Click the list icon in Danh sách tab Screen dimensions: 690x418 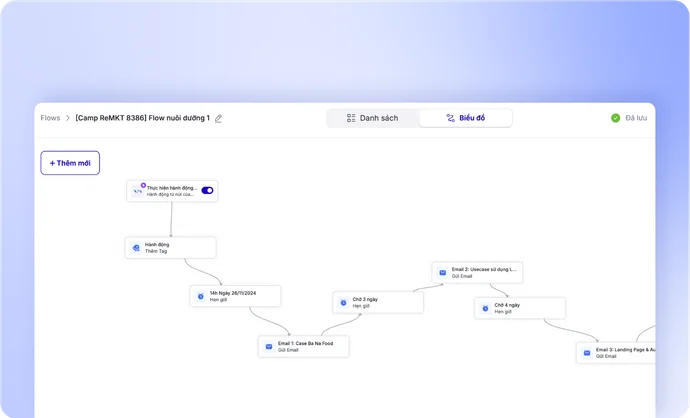[351, 118]
